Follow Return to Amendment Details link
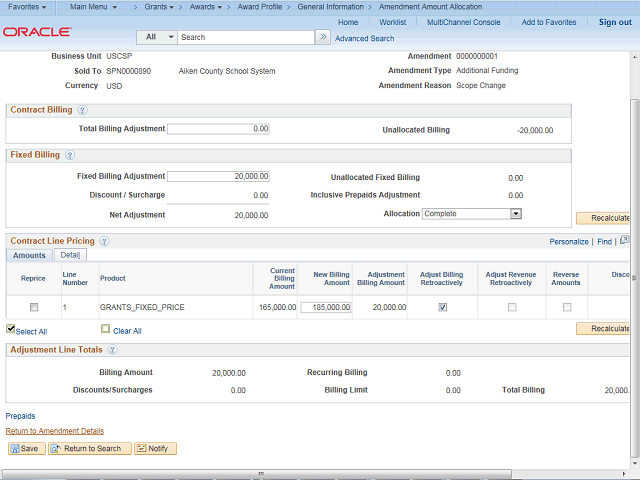Viewport: 640px width, 480px height. click(55, 431)
